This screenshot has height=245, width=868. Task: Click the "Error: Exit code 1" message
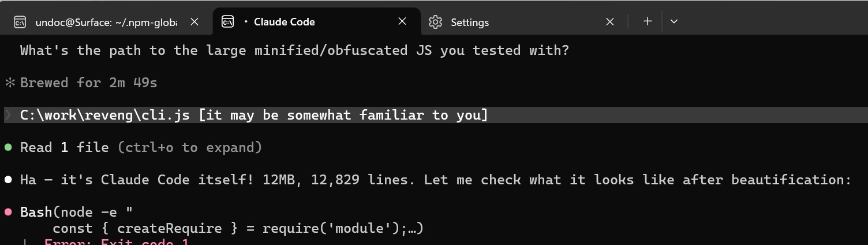pyautogui.click(x=116, y=242)
